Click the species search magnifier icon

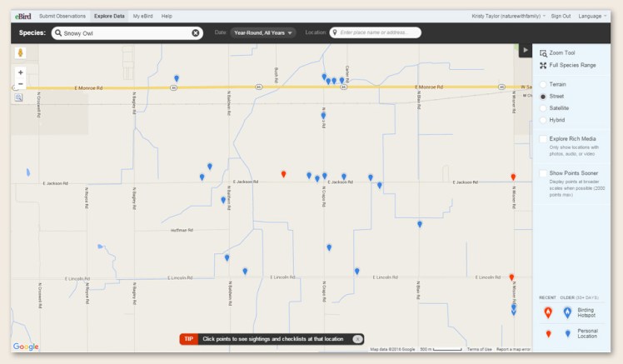point(58,32)
